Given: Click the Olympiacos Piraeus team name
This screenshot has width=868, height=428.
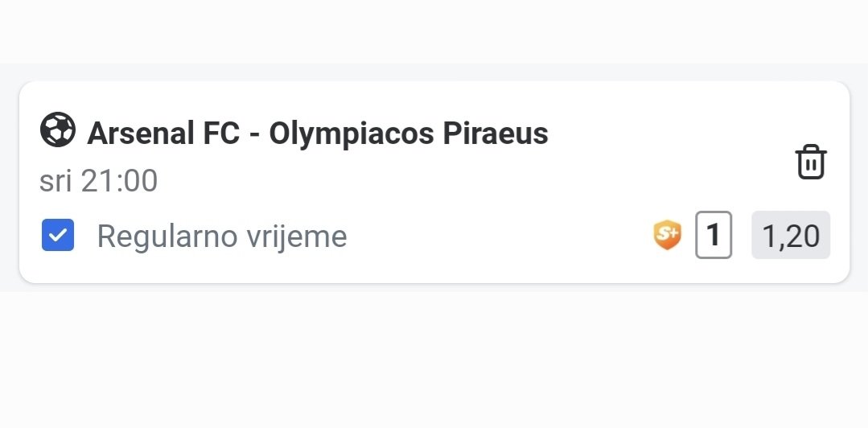Looking at the screenshot, I should coord(409,134).
